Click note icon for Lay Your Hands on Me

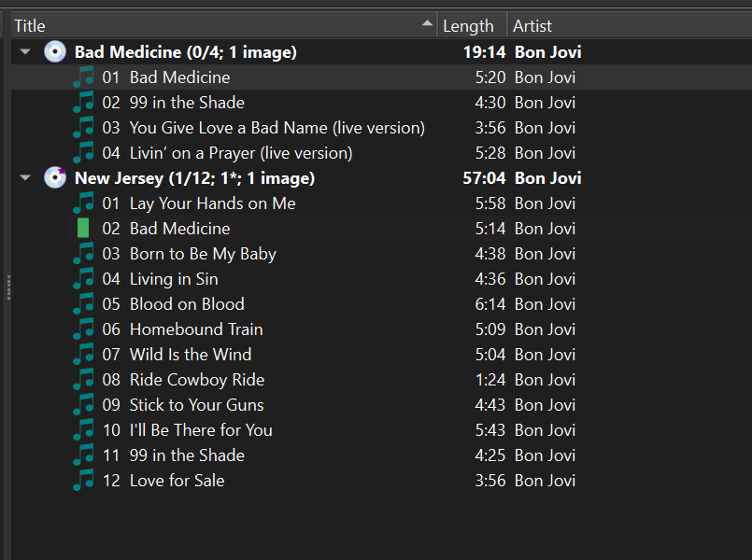pos(83,203)
